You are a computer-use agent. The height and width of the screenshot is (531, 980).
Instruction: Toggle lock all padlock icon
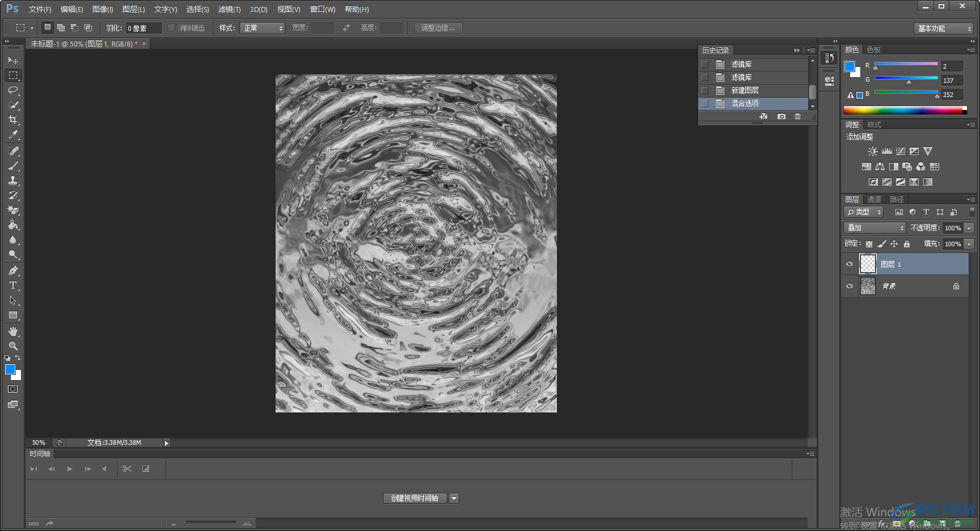pos(907,244)
